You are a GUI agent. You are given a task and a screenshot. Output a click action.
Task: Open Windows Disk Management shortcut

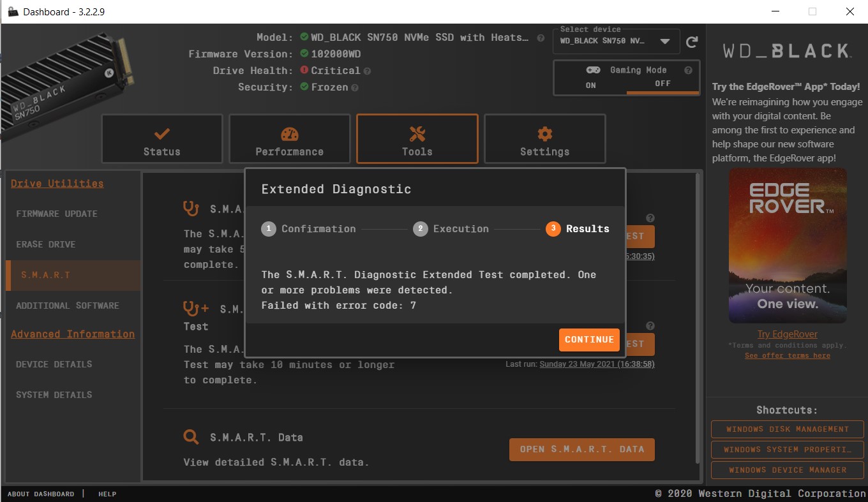[788, 429]
